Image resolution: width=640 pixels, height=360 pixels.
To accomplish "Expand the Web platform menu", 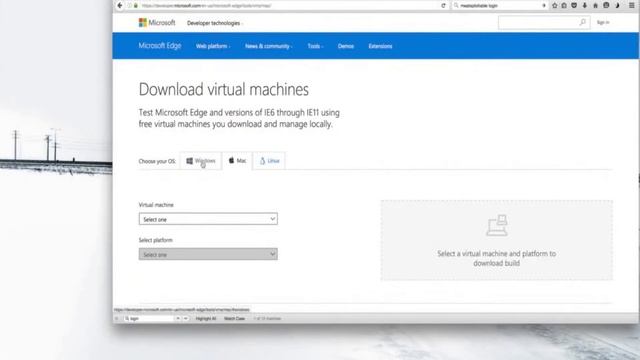I will click(213, 46).
